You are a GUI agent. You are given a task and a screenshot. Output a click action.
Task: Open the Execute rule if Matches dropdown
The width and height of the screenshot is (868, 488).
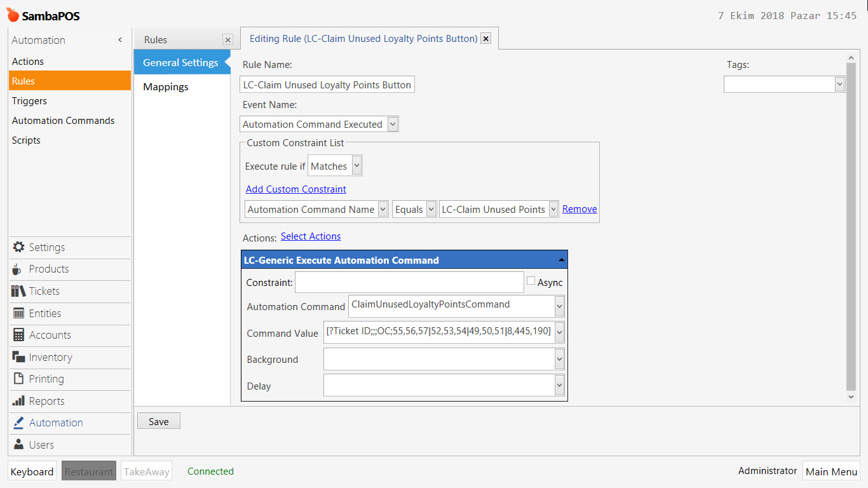click(x=356, y=166)
